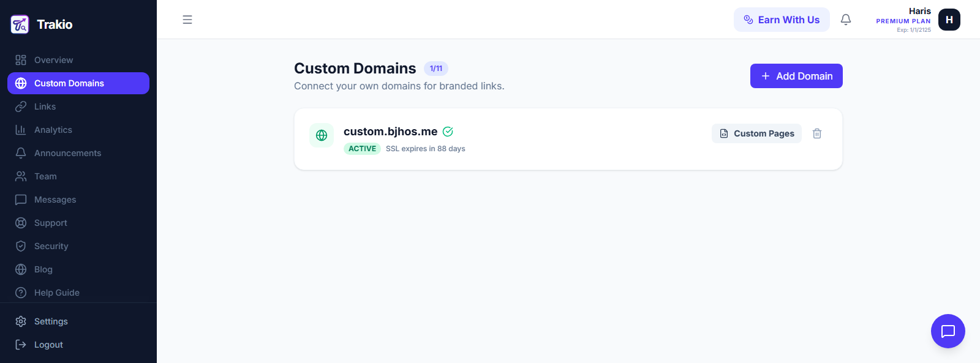
Task: Click the Add Domain button
Action: pos(796,76)
